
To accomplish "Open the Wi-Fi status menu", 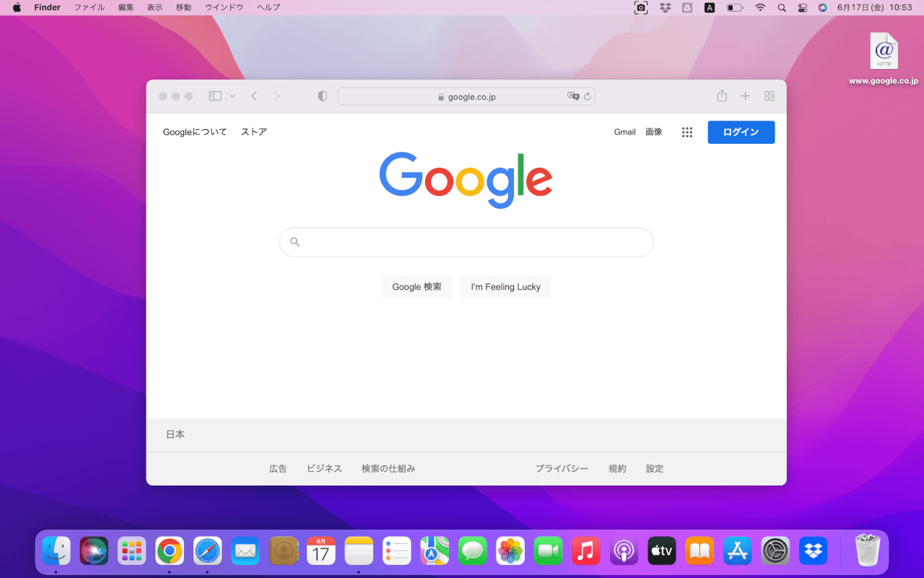I will [760, 7].
